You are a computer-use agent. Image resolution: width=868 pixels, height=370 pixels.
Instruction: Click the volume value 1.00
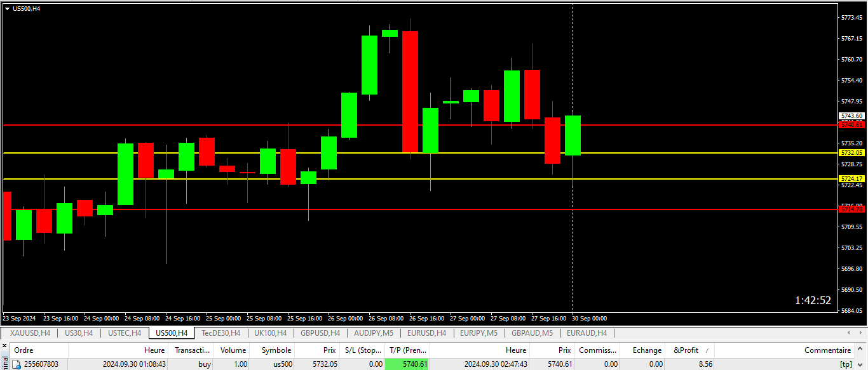(240, 364)
